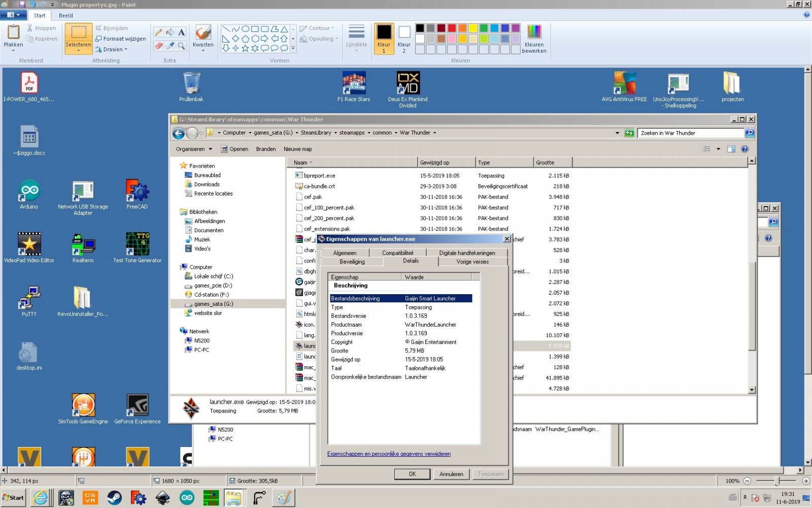The width and height of the screenshot is (812, 508).
Task: Choose the Fill with color bucket tool
Action: click(170, 32)
